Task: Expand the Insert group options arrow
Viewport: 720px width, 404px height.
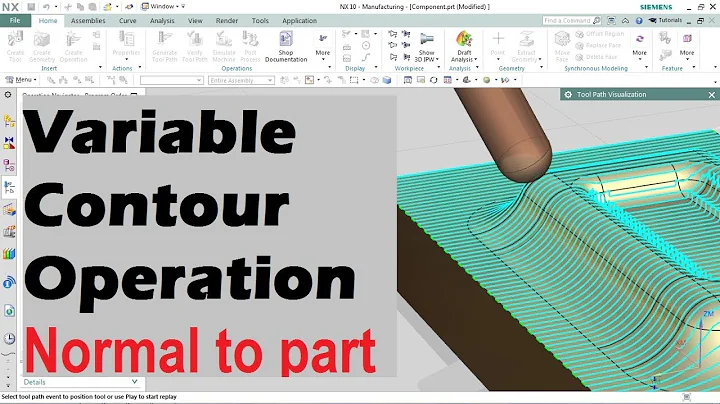Action: pyautogui.click(x=100, y=67)
